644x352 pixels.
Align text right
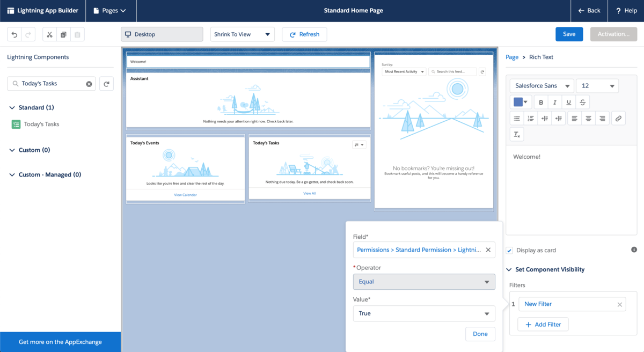(603, 119)
